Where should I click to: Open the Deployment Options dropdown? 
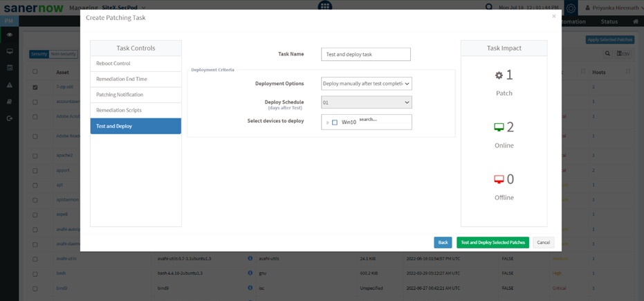[367, 83]
